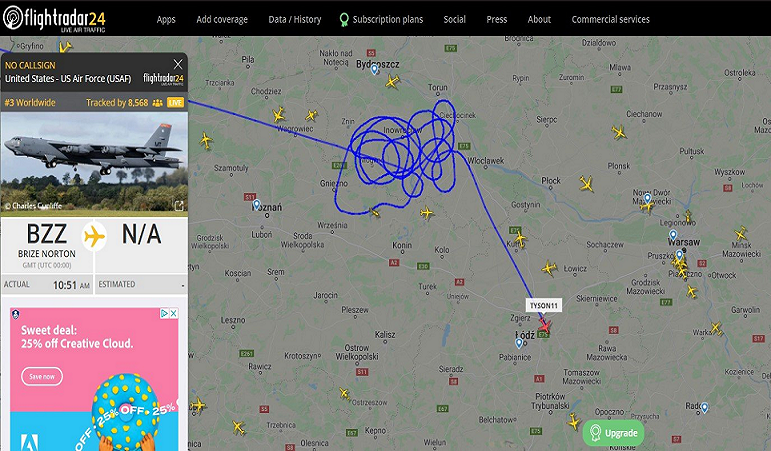Image resolution: width=771 pixels, height=451 pixels.
Task: Select the yellow plane near Plock
Action: 586,184
